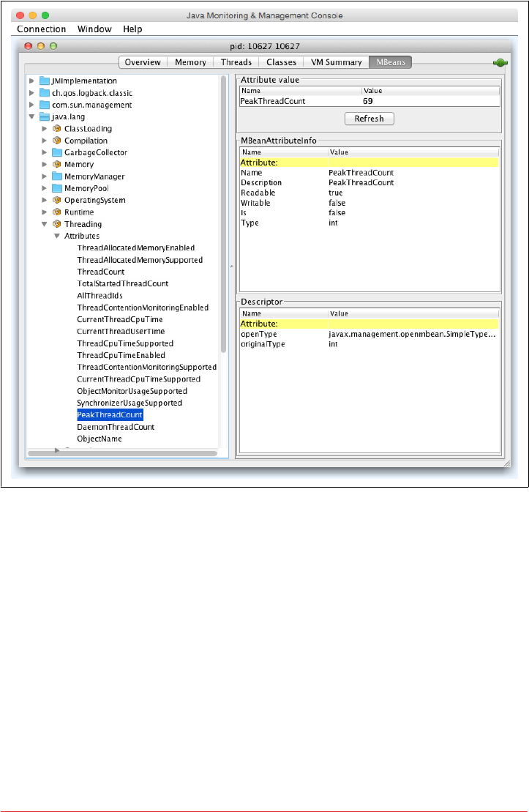Click the openType row in Descriptor table

[369, 334]
